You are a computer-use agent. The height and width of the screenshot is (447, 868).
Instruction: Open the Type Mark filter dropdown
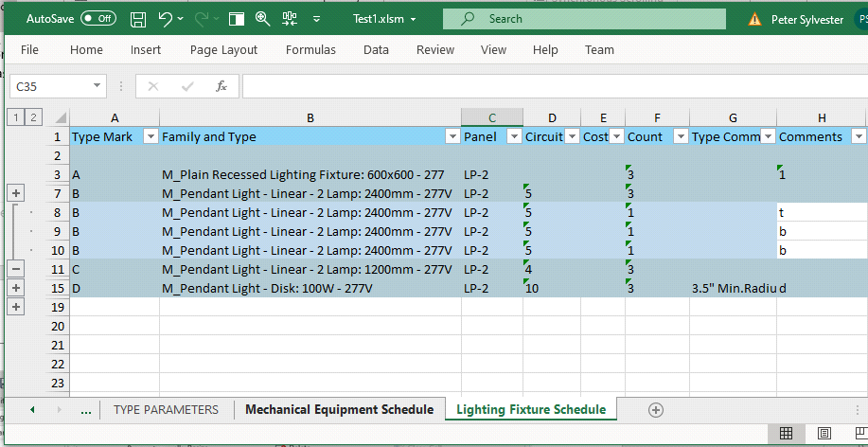151,136
